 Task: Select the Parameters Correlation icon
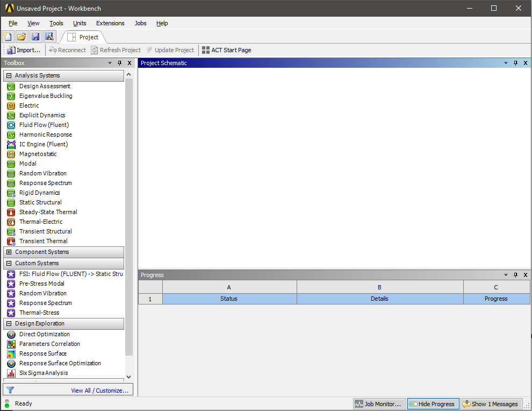tap(11, 344)
